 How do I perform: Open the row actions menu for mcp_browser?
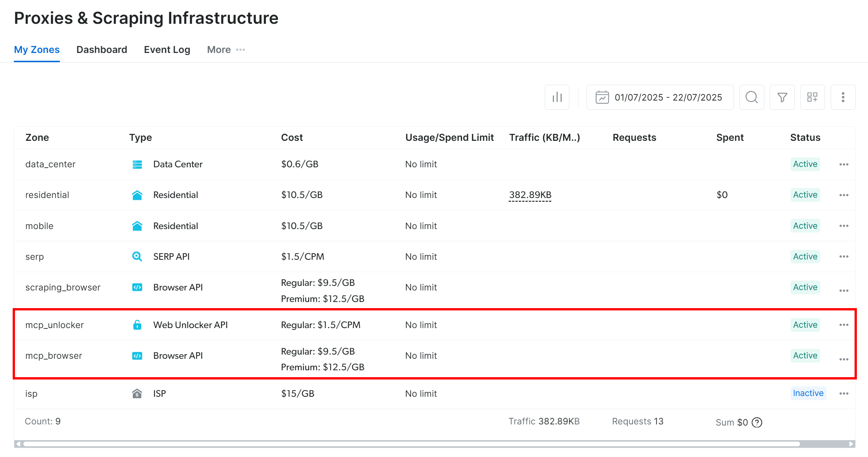click(844, 359)
